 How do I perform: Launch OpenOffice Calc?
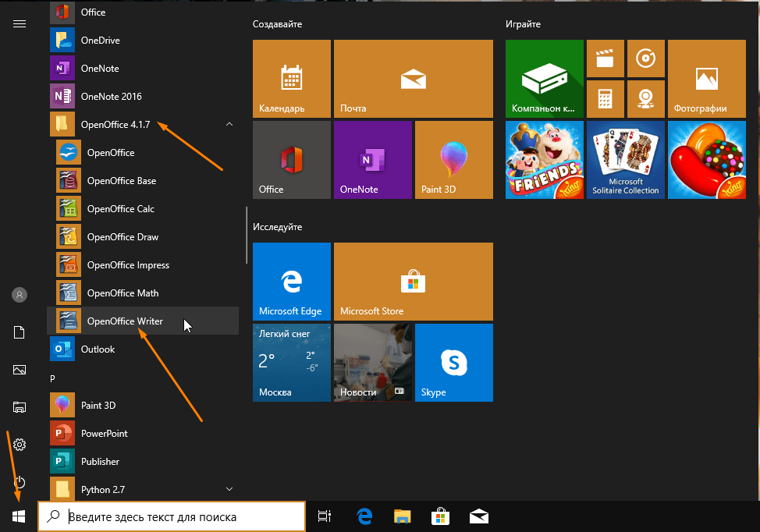tap(143, 209)
